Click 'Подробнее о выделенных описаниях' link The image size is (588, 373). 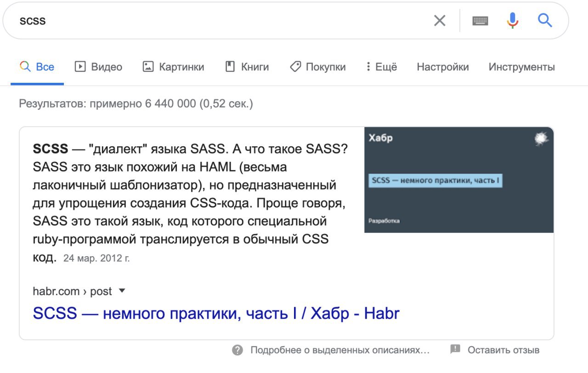(340, 350)
